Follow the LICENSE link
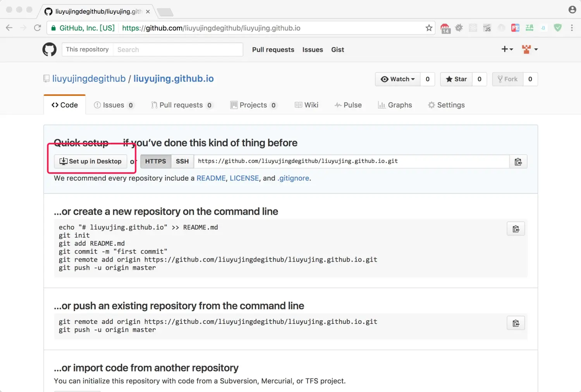Screen dimensions: 581x392 point(244,178)
